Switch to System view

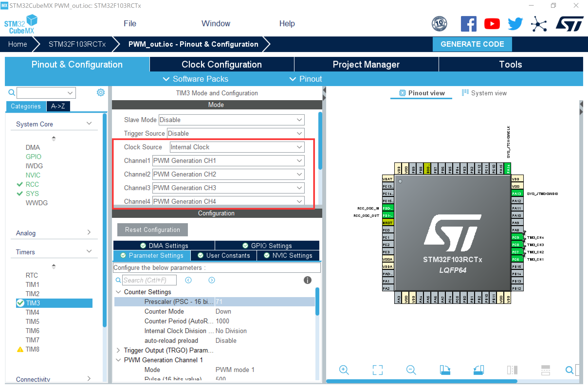[484, 93]
